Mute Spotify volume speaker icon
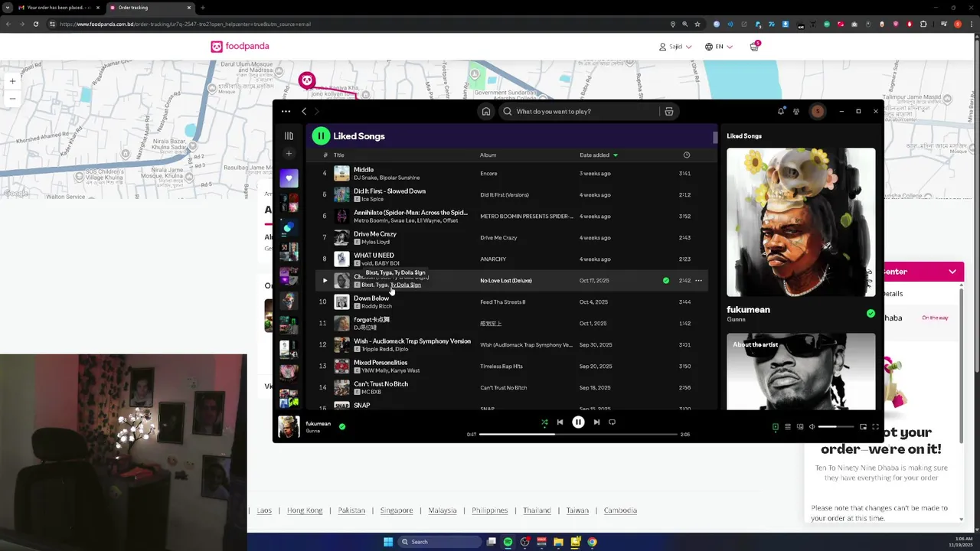Screen dimensions: 980x551 (812, 427)
